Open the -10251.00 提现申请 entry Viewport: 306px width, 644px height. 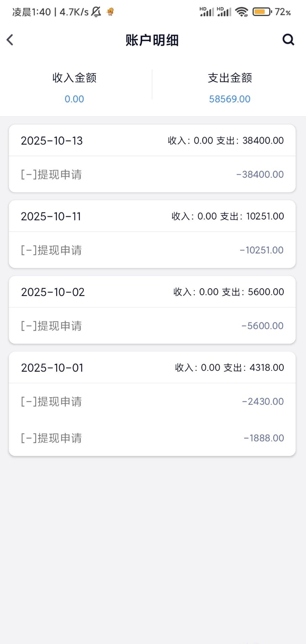tap(152, 250)
